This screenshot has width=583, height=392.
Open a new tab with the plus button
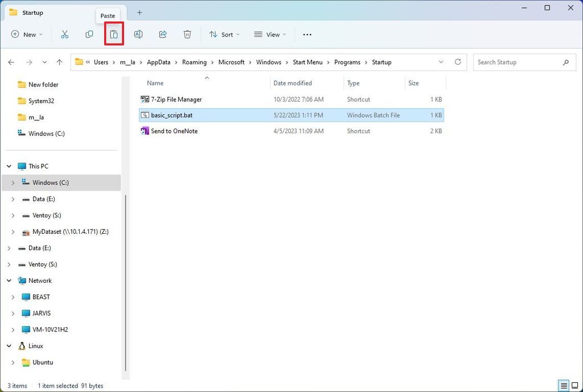pyautogui.click(x=140, y=12)
